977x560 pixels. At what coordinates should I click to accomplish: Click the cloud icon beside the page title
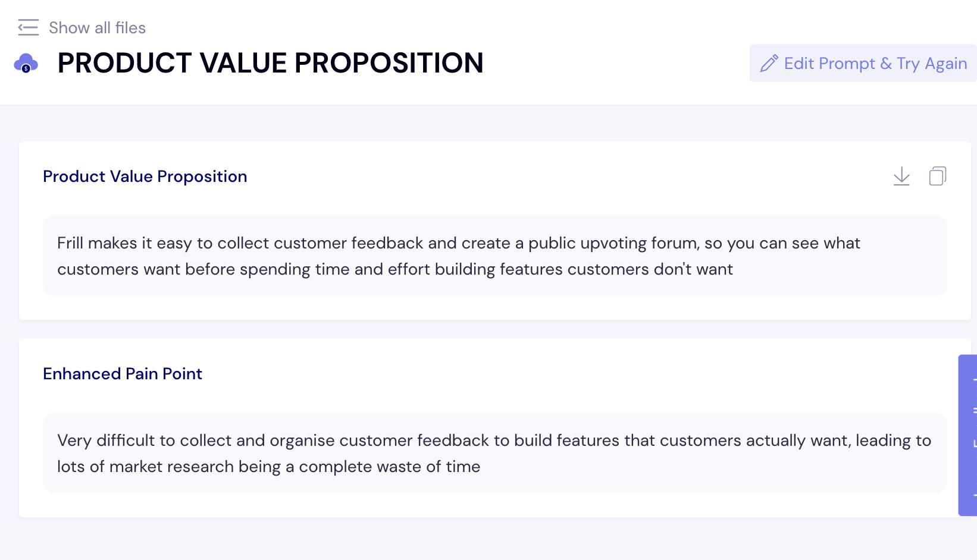pyautogui.click(x=26, y=63)
